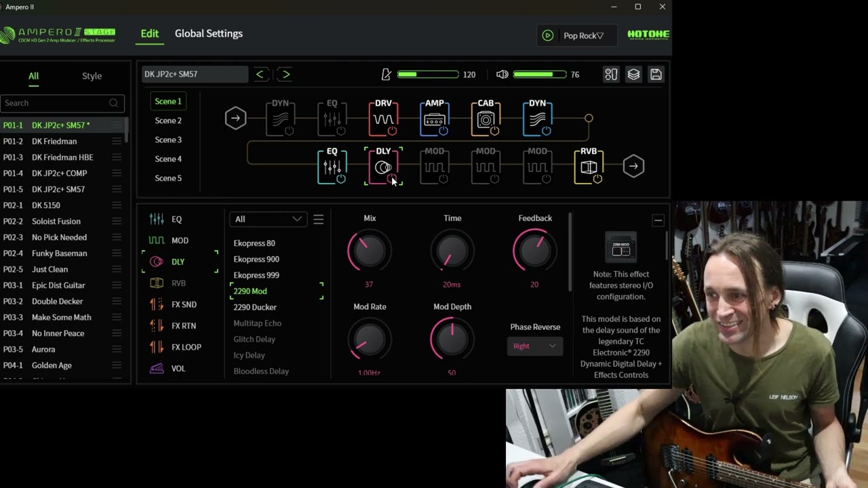Image resolution: width=868 pixels, height=488 pixels.
Task: Toggle power of the CAB block
Action: pos(495,131)
